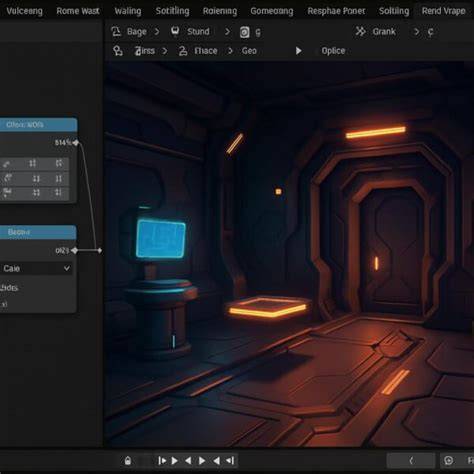Click the icon after the Grank chevron
This screenshot has height=474, width=474.
click(430, 32)
